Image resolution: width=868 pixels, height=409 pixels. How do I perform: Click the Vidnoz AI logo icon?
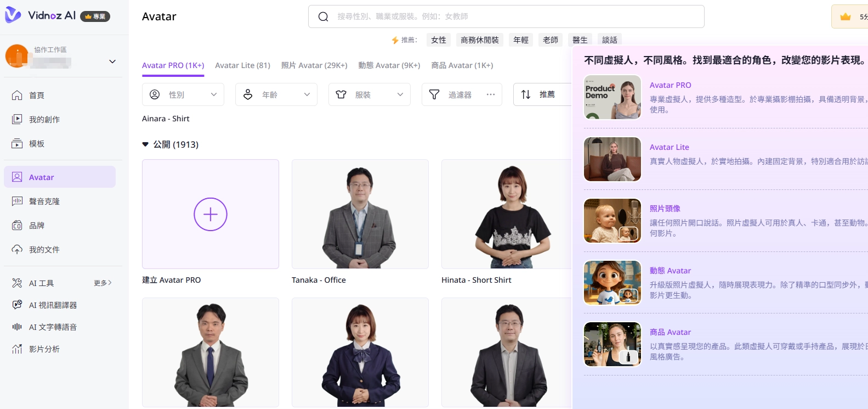13,15
